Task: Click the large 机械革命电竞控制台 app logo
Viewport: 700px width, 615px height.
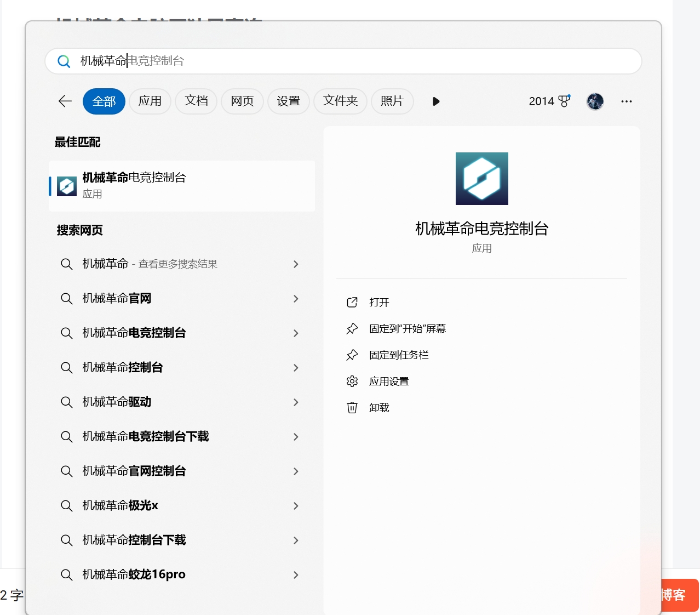Action: coord(482,179)
